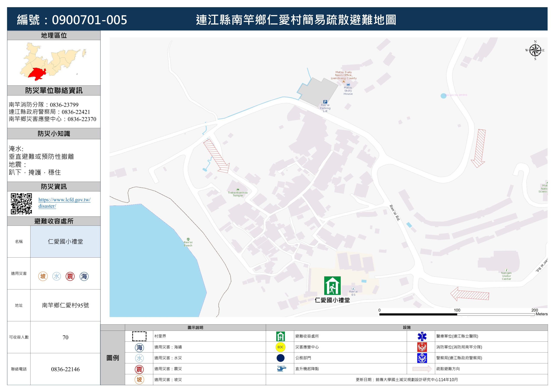The width and height of the screenshot is (554, 392).
Task: Click the green evacuation shelter icon on map
Action: point(332,286)
